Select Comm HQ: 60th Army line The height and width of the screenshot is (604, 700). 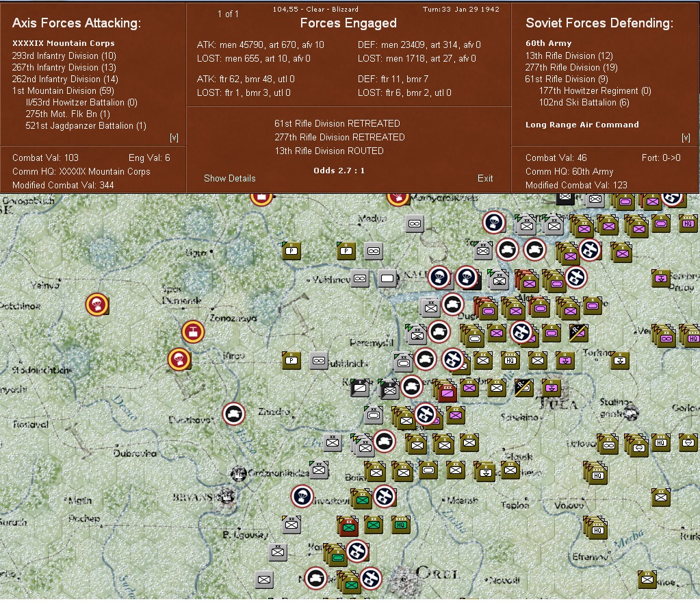pyautogui.click(x=569, y=172)
